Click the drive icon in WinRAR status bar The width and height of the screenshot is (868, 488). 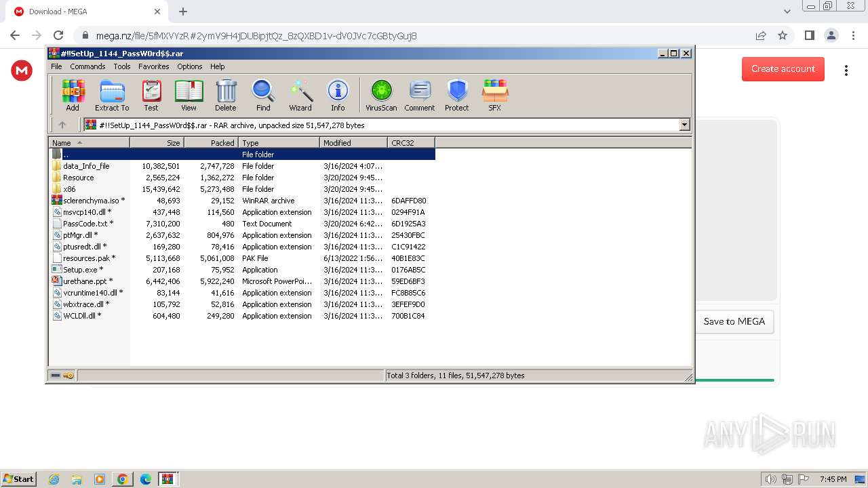pyautogui.click(x=56, y=375)
